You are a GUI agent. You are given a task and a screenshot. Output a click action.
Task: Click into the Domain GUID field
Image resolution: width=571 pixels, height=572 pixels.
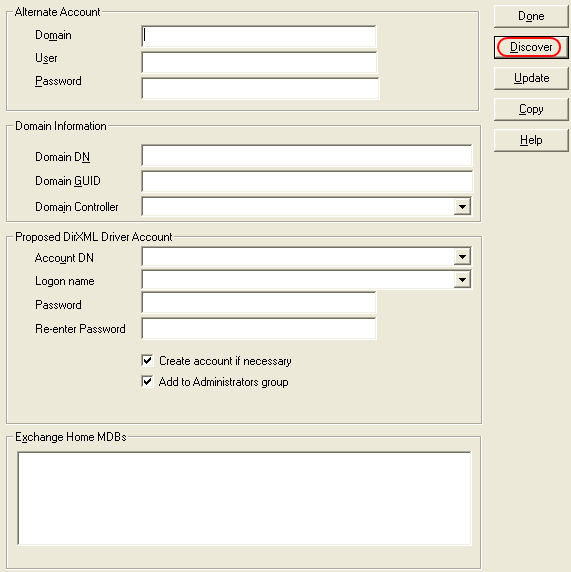[307, 181]
